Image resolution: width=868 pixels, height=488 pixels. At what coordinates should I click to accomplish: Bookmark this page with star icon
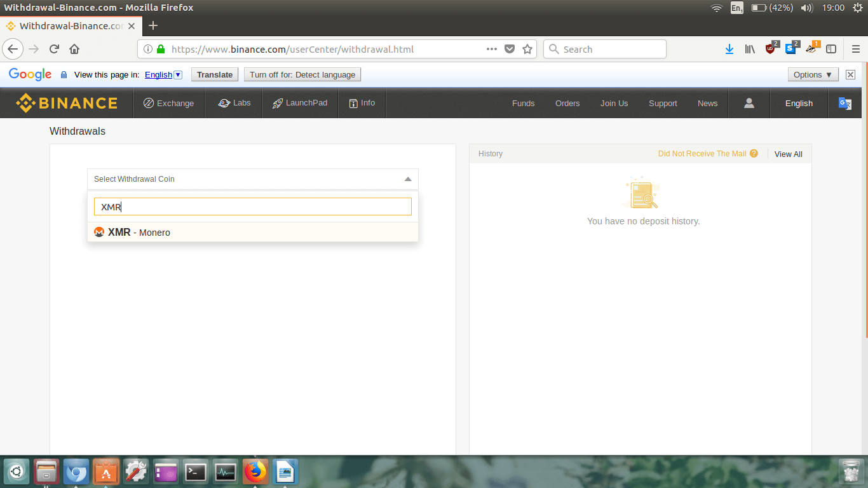pyautogui.click(x=527, y=49)
